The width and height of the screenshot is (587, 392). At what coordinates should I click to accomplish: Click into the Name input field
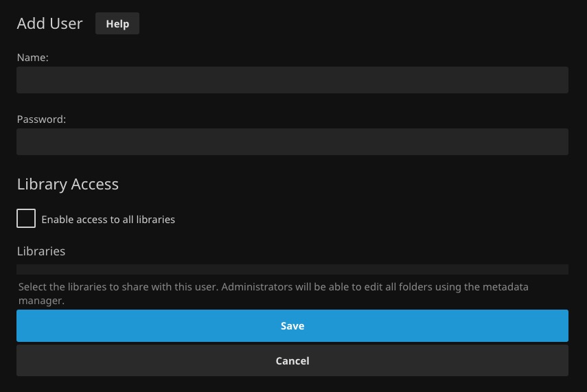pos(292,80)
